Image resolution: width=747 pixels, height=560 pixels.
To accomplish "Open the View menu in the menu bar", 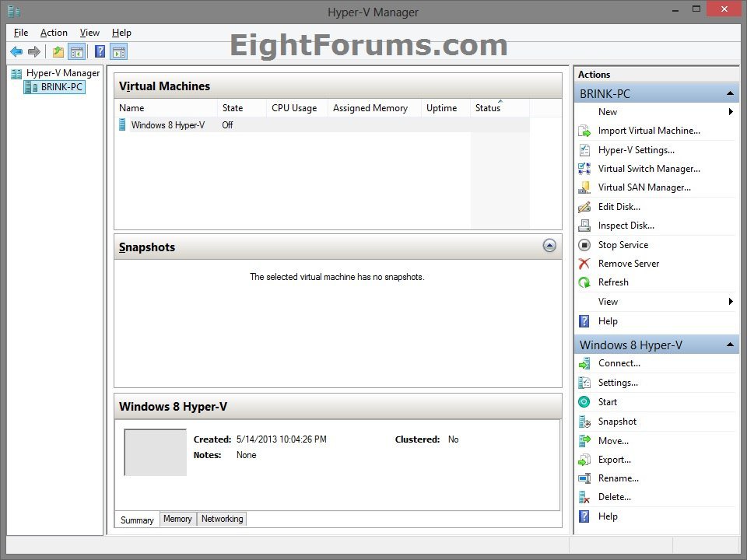I will coord(89,33).
